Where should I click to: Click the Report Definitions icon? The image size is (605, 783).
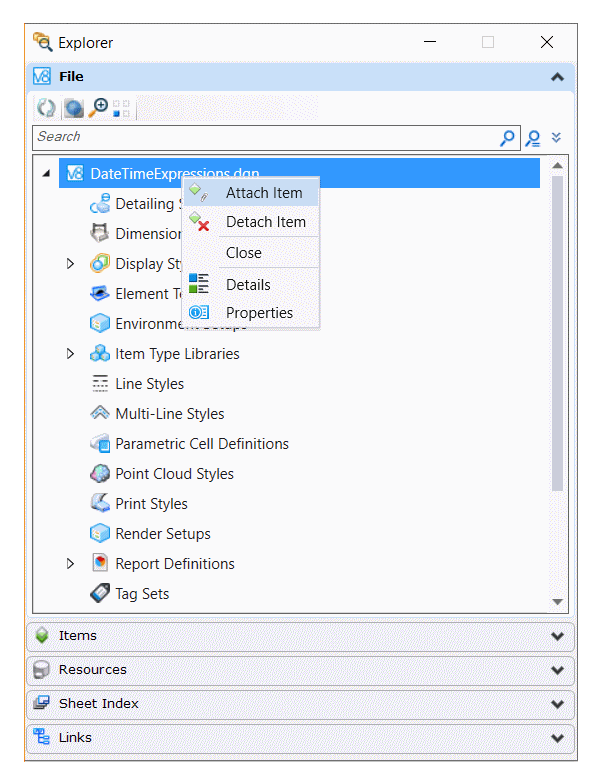tap(100, 563)
